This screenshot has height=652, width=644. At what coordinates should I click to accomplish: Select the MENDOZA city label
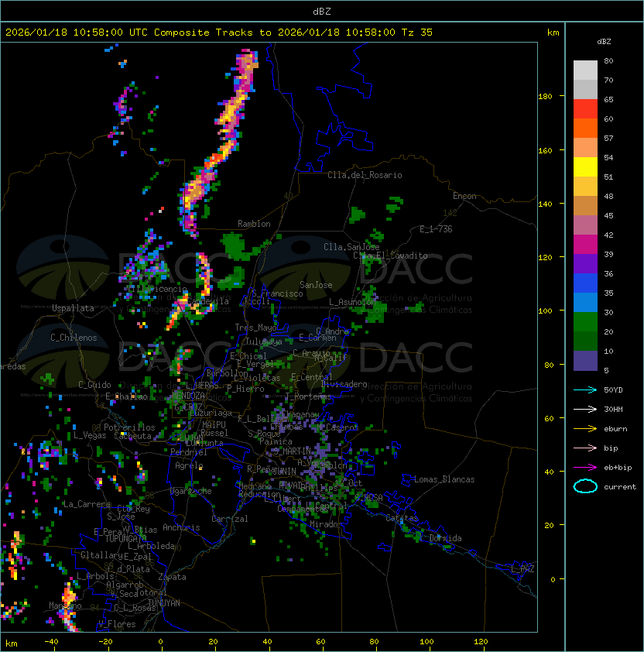(x=188, y=396)
